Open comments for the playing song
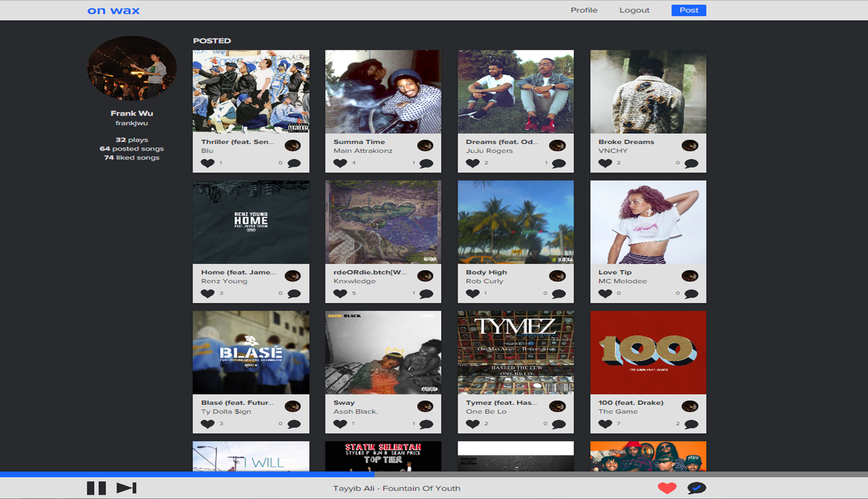Image resolution: width=868 pixels, height=499 pixels. pos(696,488)
